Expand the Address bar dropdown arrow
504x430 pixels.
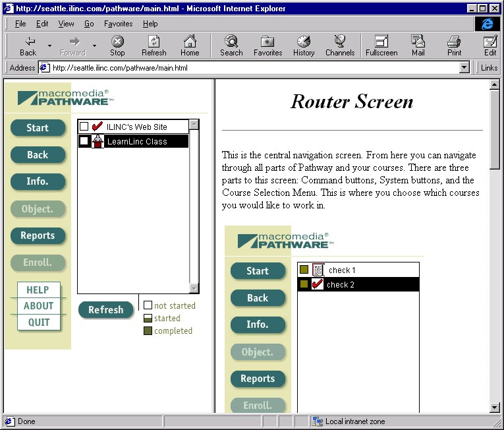point(464,67)
